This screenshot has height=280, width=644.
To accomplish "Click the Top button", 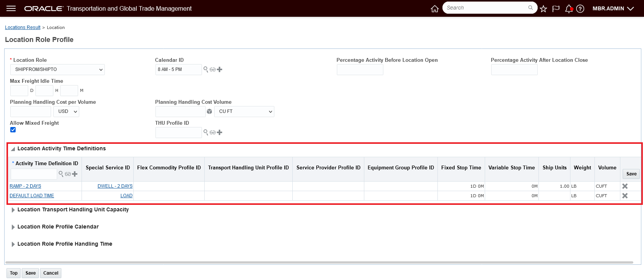I will (x=14, y=273).
